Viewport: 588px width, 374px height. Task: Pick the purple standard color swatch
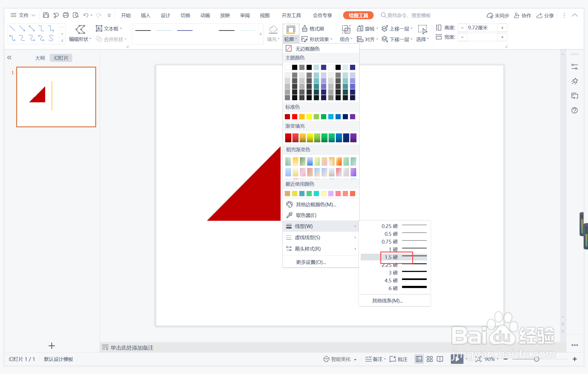pos(352,117)
